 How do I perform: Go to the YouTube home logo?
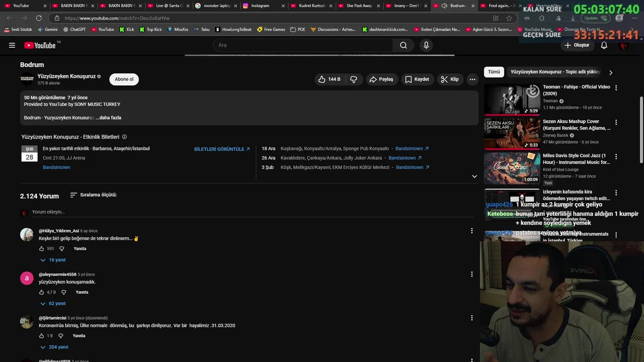coord(40,45)
